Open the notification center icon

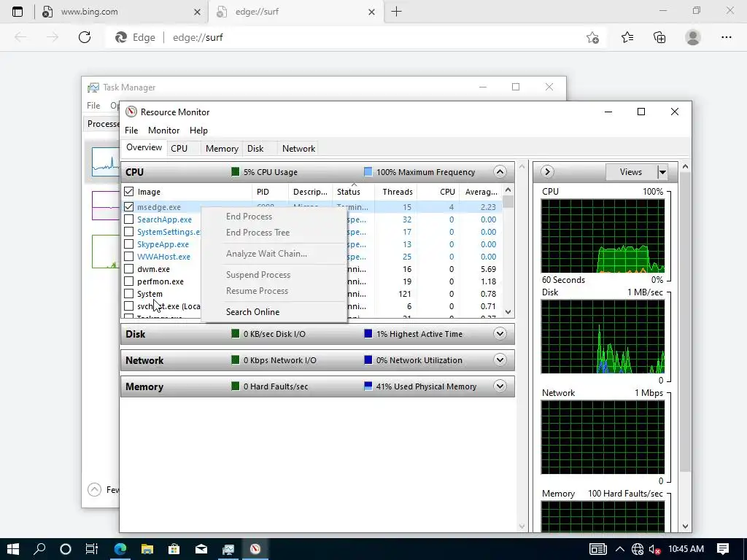pos(723,549)
